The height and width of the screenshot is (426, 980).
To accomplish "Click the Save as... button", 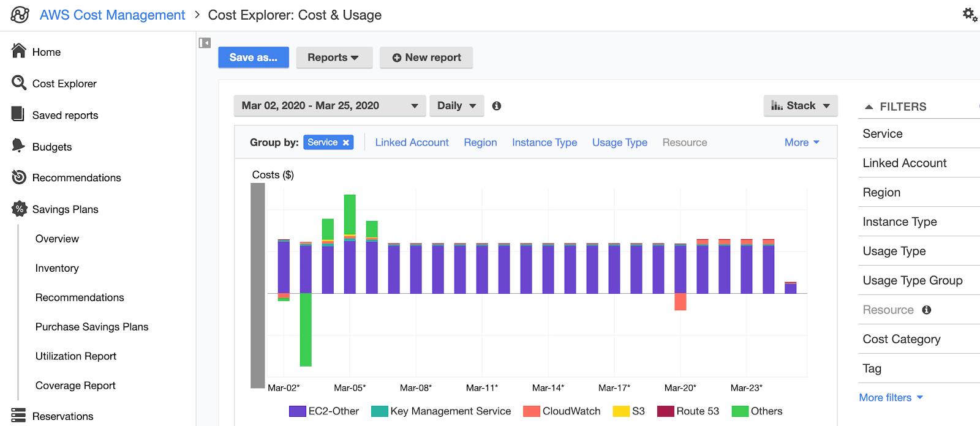I will [x=254, y=58].
